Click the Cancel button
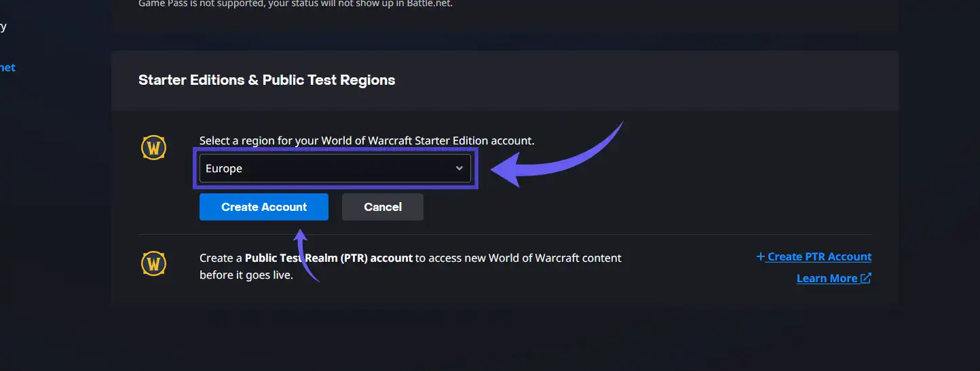 point(383,207)
